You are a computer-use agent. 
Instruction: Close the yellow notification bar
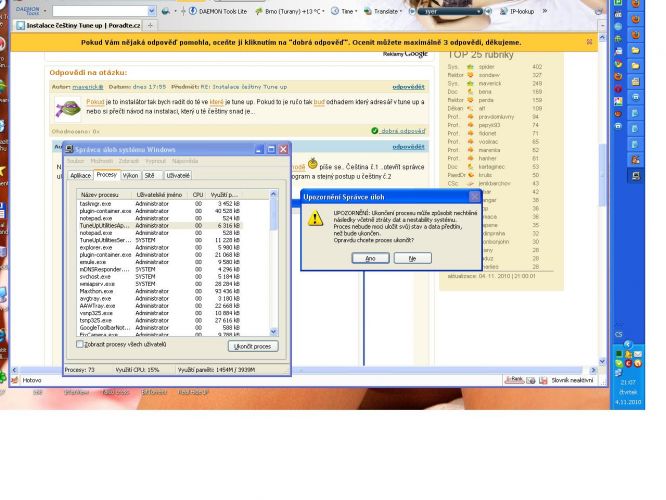[590, 42]
